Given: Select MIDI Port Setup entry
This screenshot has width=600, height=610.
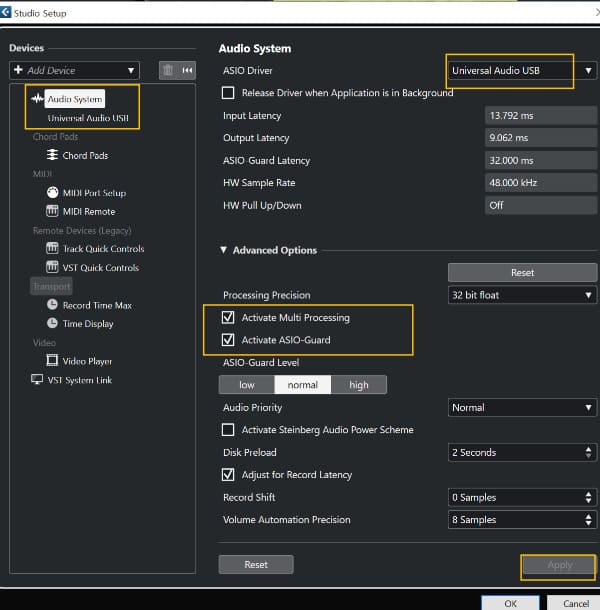Looking at the screenshot, I should coord(95,193).
